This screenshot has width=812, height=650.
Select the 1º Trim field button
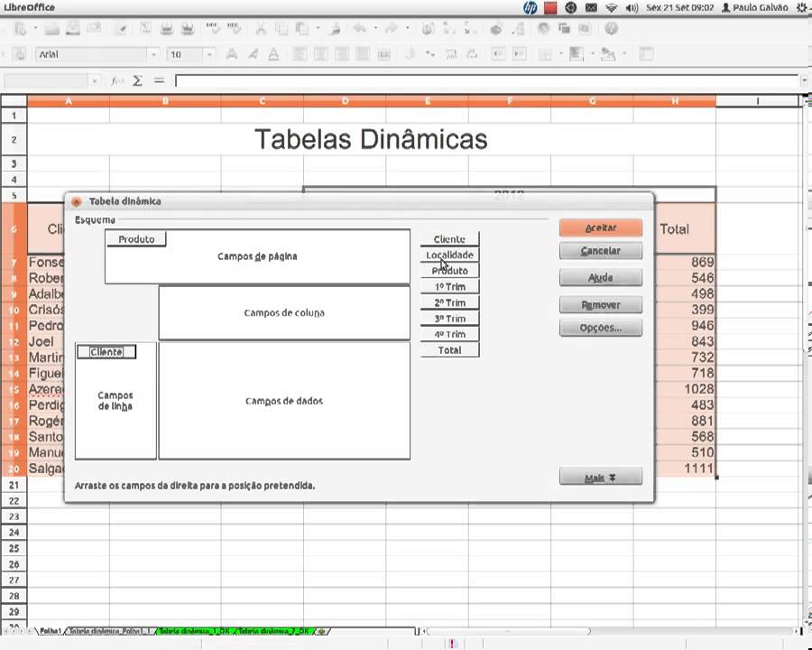[x=449, y=287]
